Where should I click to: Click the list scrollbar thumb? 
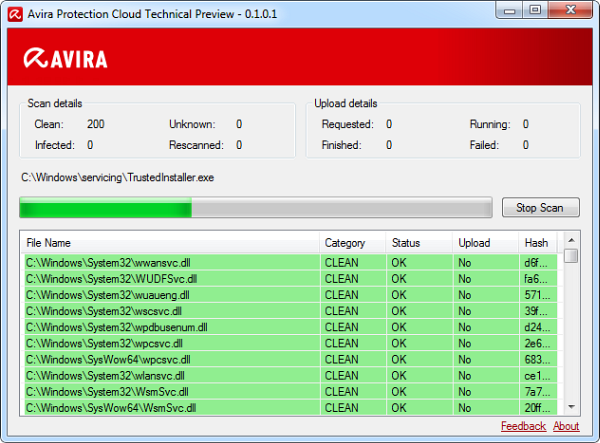[572, 256]
